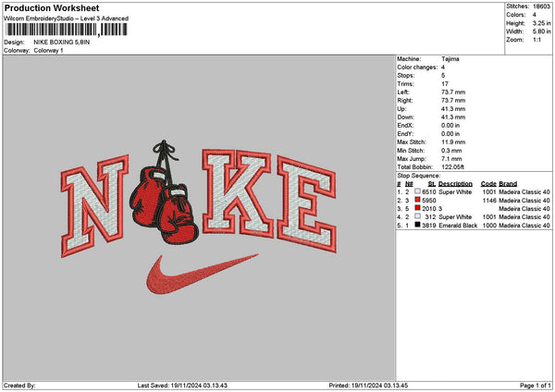Click the white swatch in stop row 1

click(418, 191)
